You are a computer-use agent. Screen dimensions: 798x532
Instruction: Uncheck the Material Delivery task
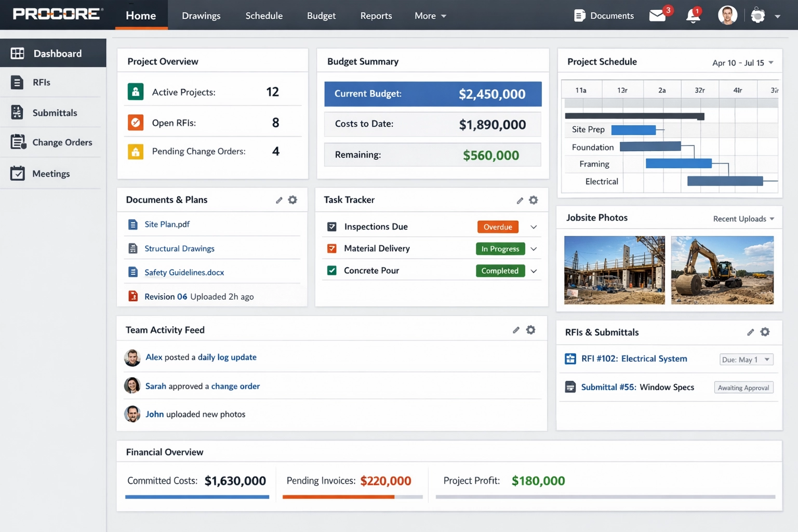[331, 248]
